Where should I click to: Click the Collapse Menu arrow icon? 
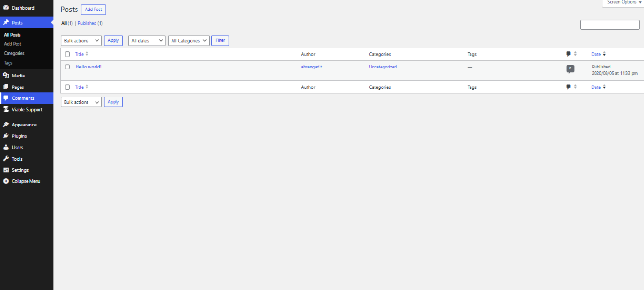(x=6, y=181)
